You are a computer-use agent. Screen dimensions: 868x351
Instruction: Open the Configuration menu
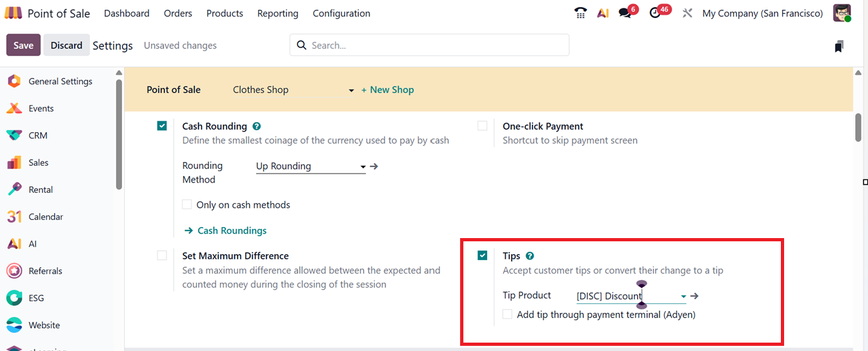click(x=341, y=13)
